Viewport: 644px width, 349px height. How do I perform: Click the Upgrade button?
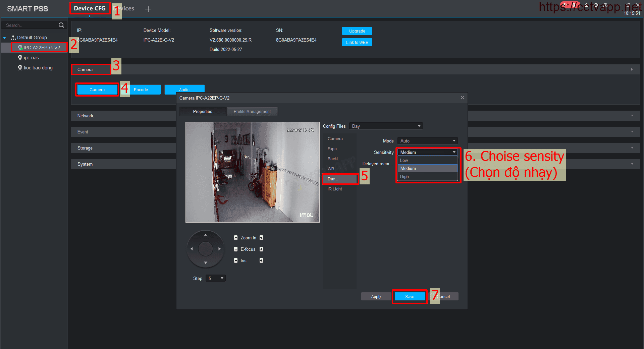[x=357, y=31]
